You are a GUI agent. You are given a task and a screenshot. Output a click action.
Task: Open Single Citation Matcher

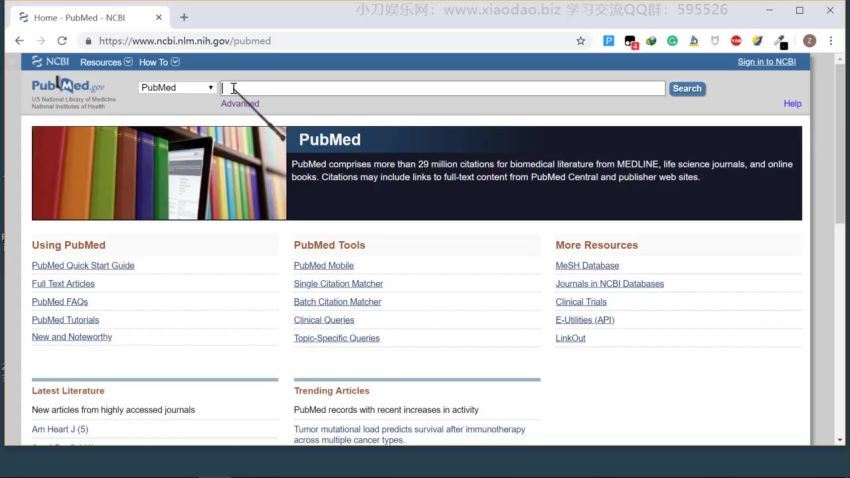[x=338, y=283]
